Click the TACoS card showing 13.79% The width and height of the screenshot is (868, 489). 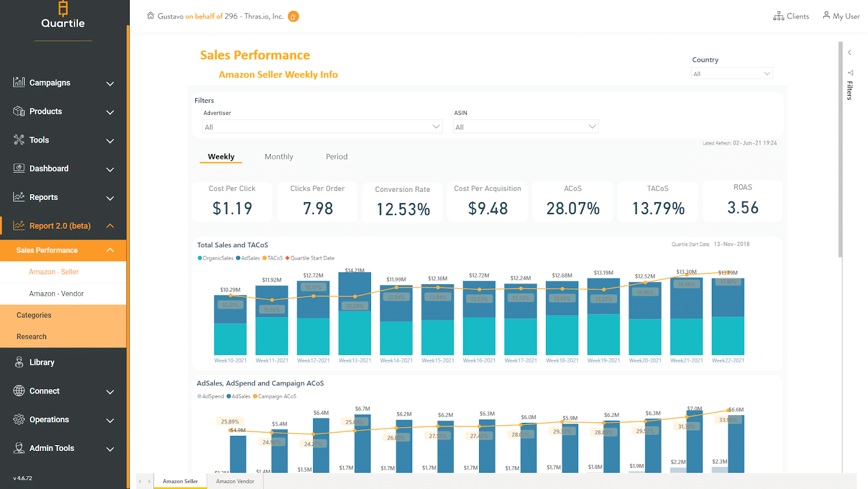pos(658,202)
